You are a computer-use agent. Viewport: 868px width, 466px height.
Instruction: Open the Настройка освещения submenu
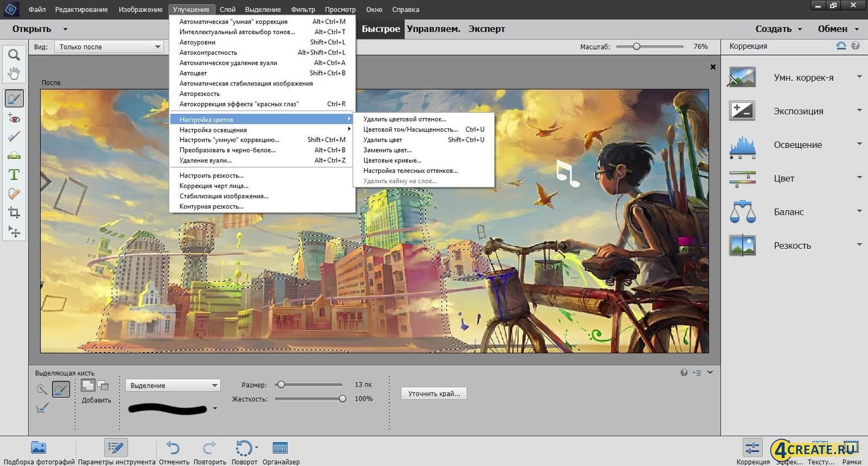262,130
